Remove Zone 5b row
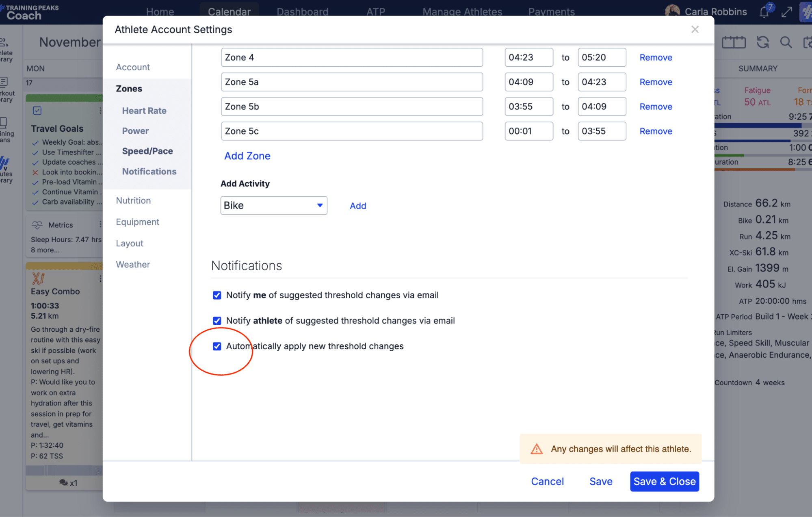The height and width of the screenshot is (517, 812). [x=656, y=106]
